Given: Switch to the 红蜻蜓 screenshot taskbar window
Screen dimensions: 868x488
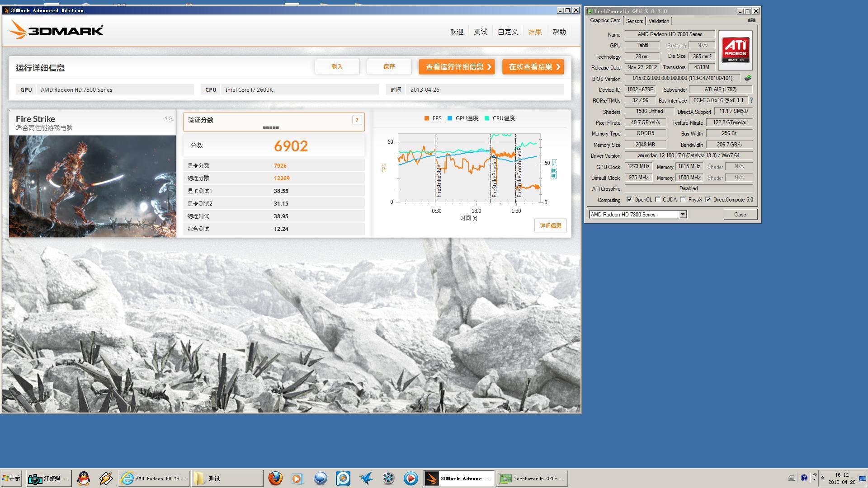Looking at the screenshot, I should click(48, 478).
